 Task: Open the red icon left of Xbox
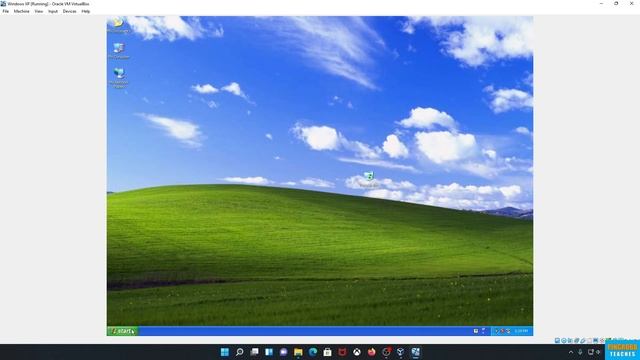click(342, 352)
